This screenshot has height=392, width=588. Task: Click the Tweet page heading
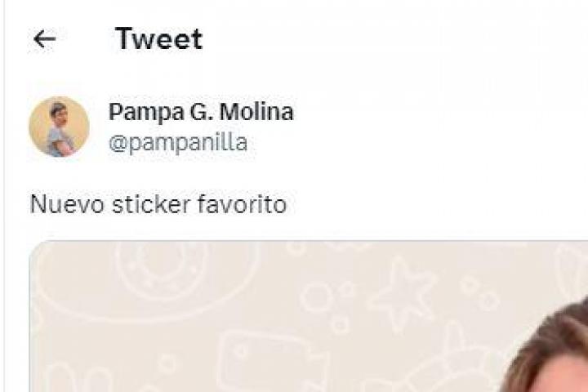[158, 39]
